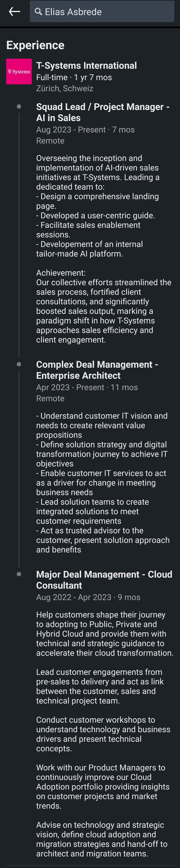The image size is (180, 868).
Task: Click the Full-time 1 yr 7 mos line
Action: tap(74, 77)
